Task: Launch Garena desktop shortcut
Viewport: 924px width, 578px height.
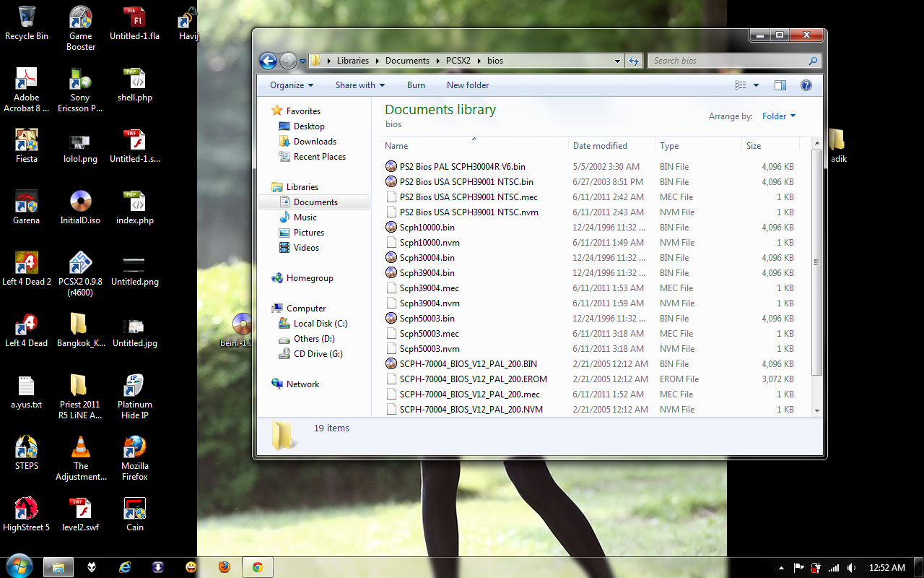Action: click(x=27, y=207)
